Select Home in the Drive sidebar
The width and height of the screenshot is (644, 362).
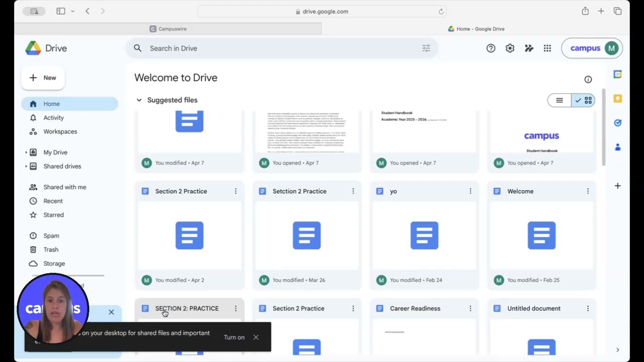[x=69, y=104]
